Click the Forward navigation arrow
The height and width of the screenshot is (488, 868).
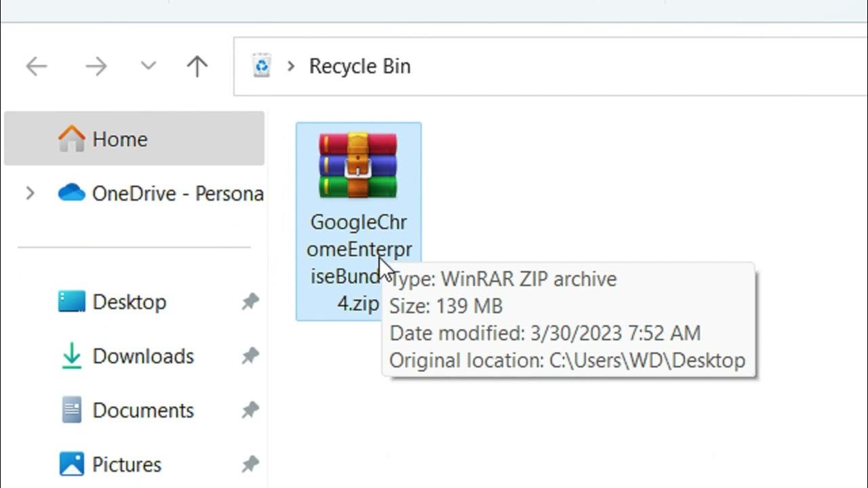96,66
